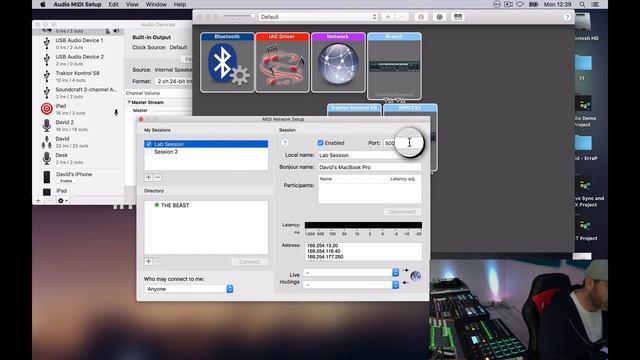Image resolution: width=640 pixels, height=360 pixels.
Task: Open the device info button in MIDI Studio toolbar
Action: (x=421, y=17)
